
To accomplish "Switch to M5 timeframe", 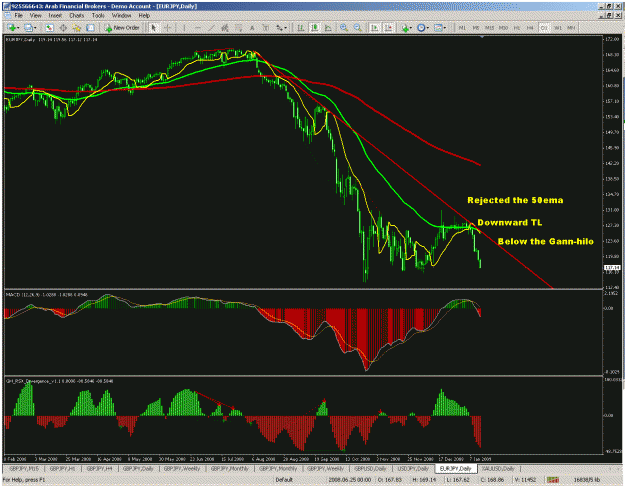I will pyautogui.click(x=476, y=28).
